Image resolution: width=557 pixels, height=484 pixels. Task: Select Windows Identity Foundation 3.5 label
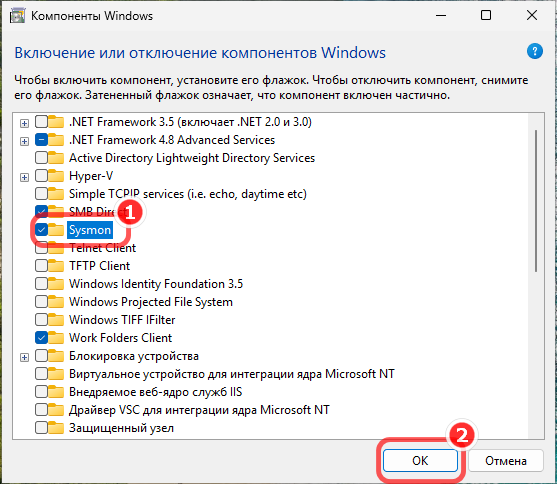tap(156, 284)
